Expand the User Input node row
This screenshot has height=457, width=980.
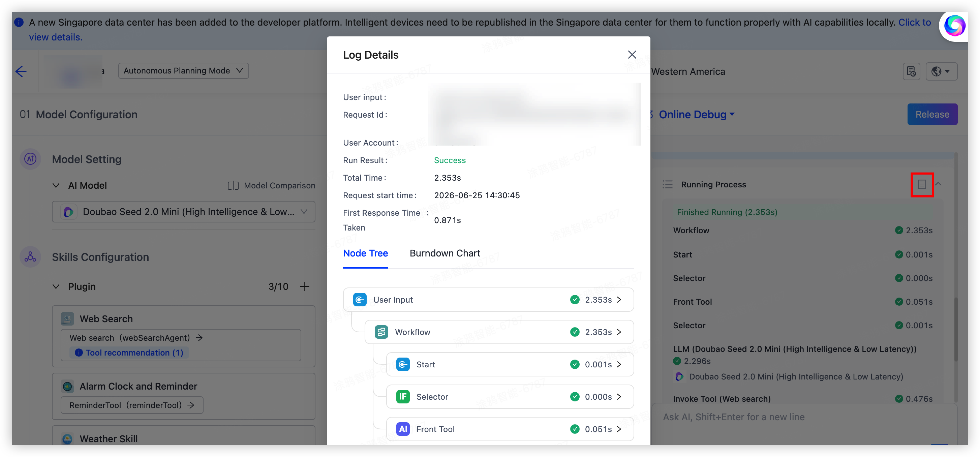(488, 300)
